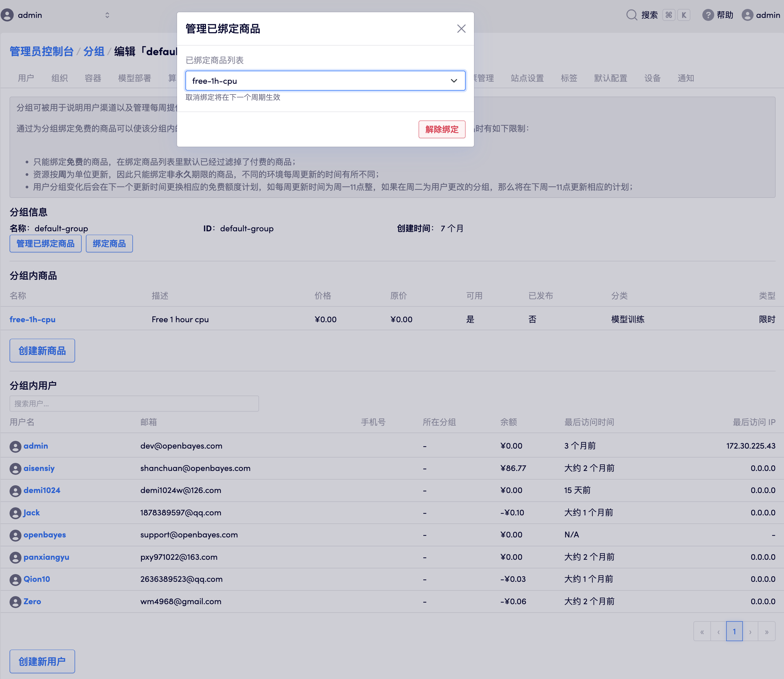Viewport: 784px width, 679px height.
Task: Click the Zero user avatar icon
Action: pyautogui.click(x=15, y=602)
